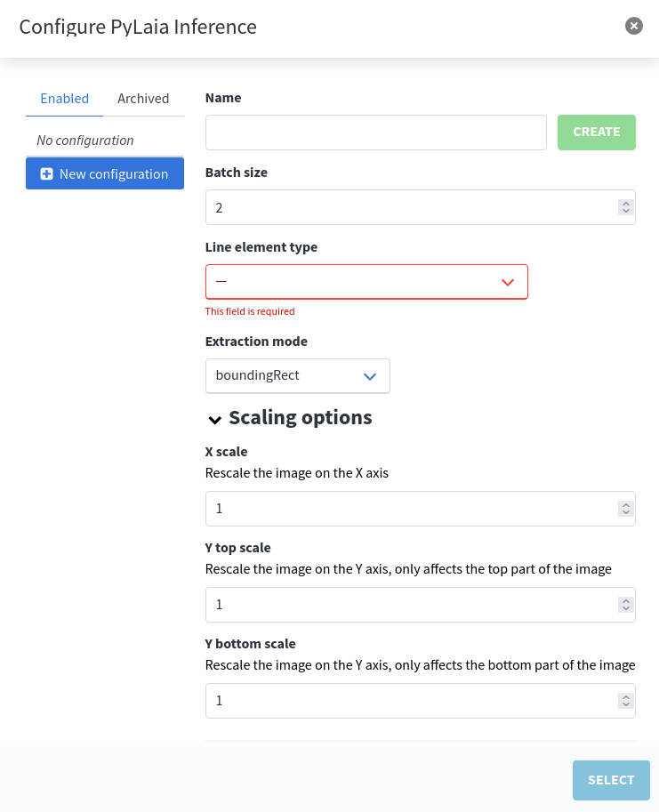Click the Batch size stepper up arrow
Screen dimensions: 659x812
(624, 202)
